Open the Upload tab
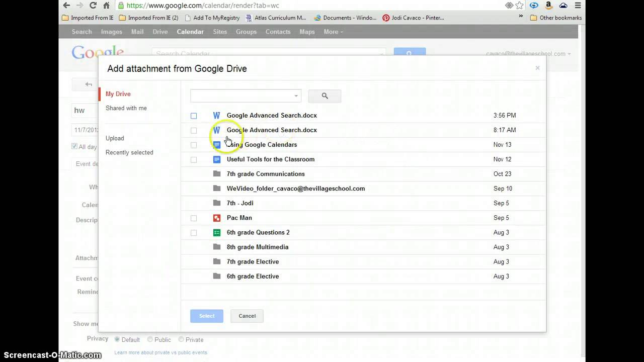The image size is (644, 362). [115, 138]
